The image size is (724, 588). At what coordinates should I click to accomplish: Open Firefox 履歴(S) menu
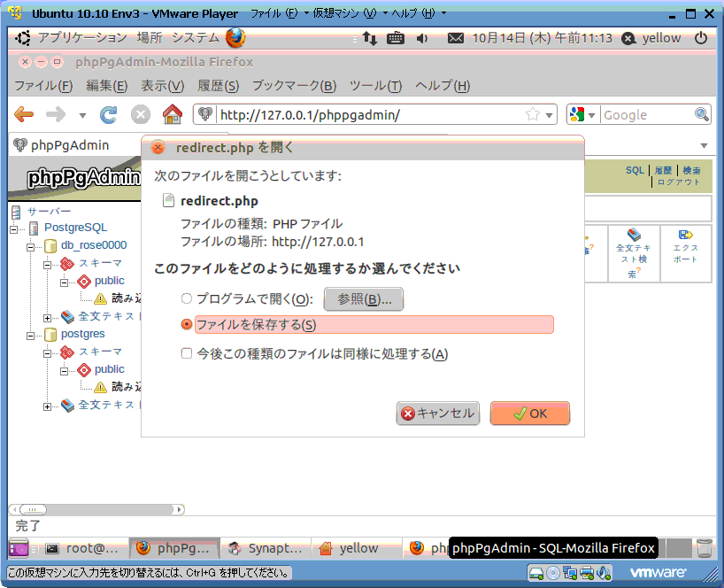click(218, 86)
